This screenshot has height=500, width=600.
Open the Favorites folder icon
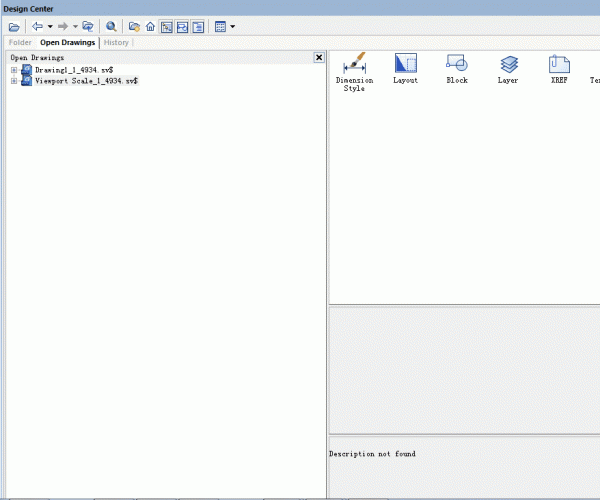pyautogui.click(x=134, y=27)
